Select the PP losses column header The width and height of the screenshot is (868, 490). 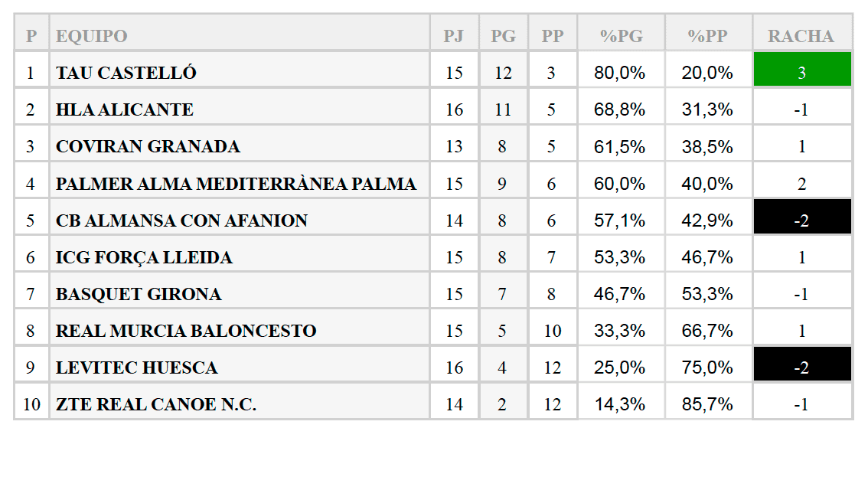pyautogui.click(x=552, y=36)
